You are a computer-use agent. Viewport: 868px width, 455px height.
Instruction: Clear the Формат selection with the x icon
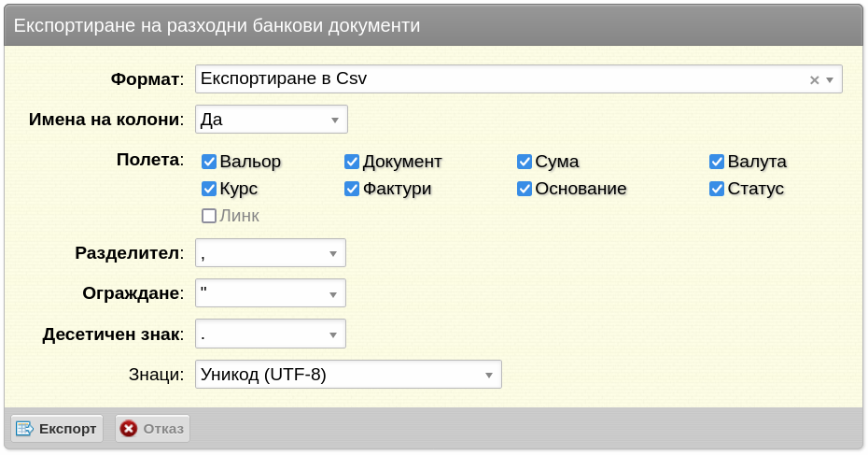pyautogui.click(x=814, y=79)
